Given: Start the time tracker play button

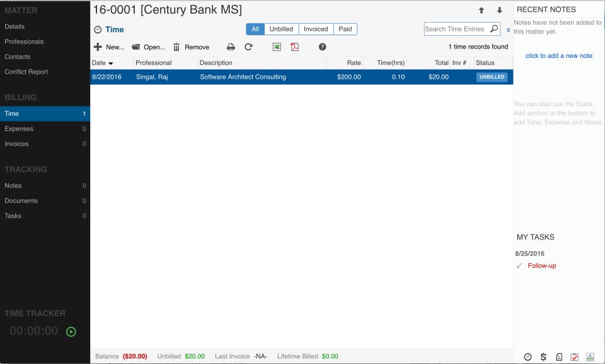Looking at the screenshot, I should point(71,331).
